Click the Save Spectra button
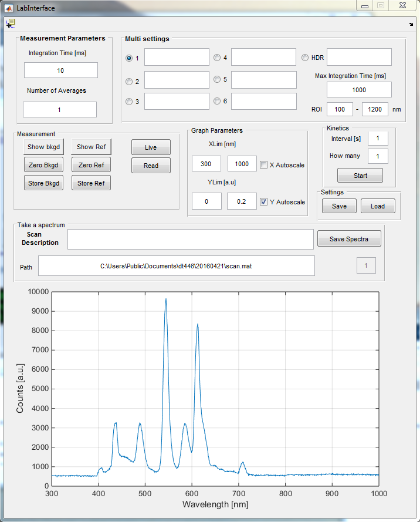The width and height of the screenshot is (420, 522). 349,238
